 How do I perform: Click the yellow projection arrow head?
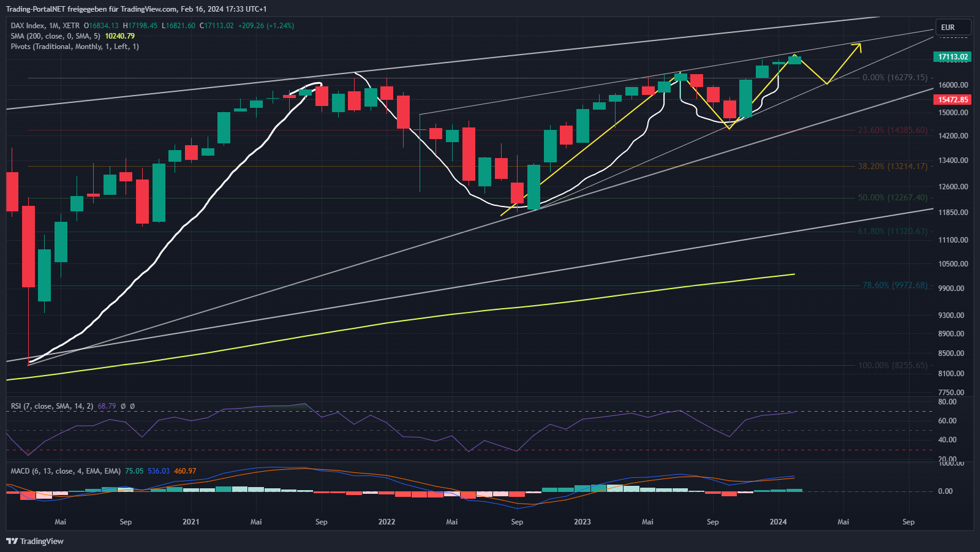859,46
